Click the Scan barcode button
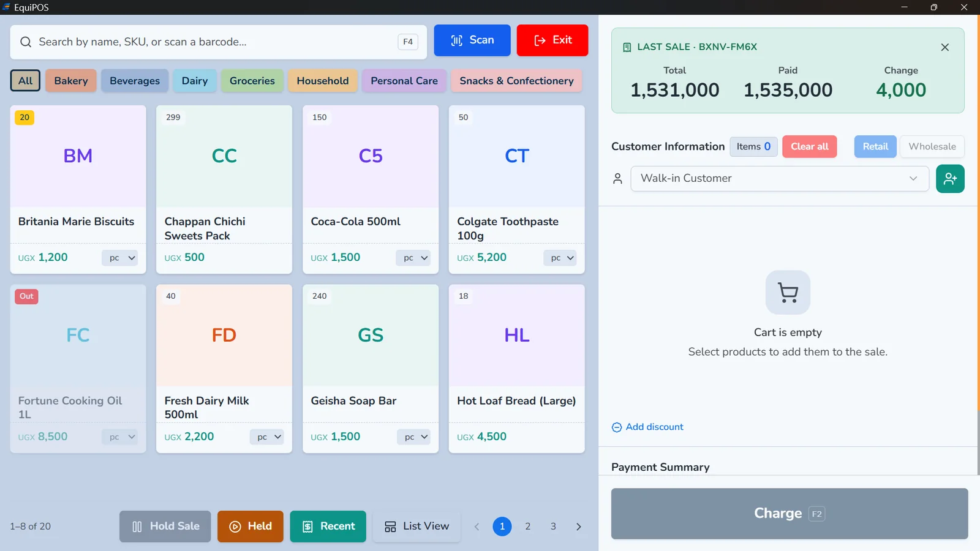 (x=472, y=40)
